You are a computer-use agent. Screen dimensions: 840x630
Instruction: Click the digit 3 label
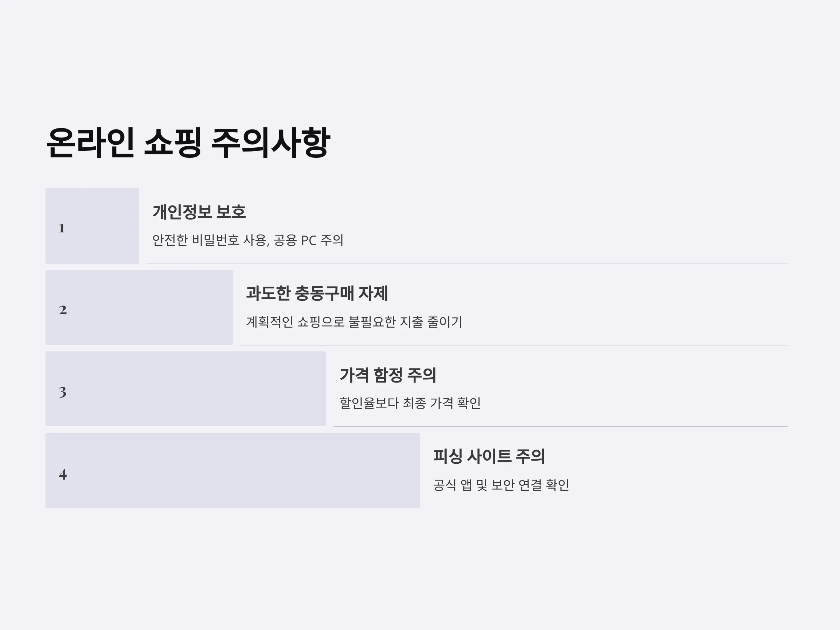63,392
